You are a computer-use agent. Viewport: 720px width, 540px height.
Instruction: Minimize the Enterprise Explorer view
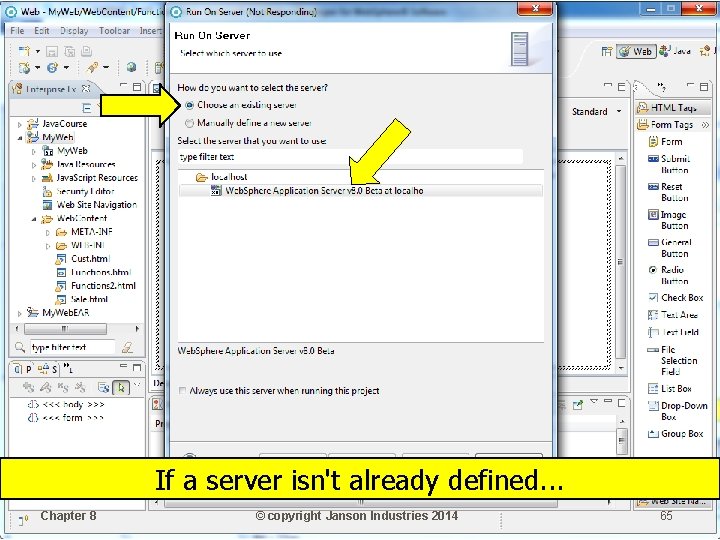pyautogui.click(x=123, y=85)
